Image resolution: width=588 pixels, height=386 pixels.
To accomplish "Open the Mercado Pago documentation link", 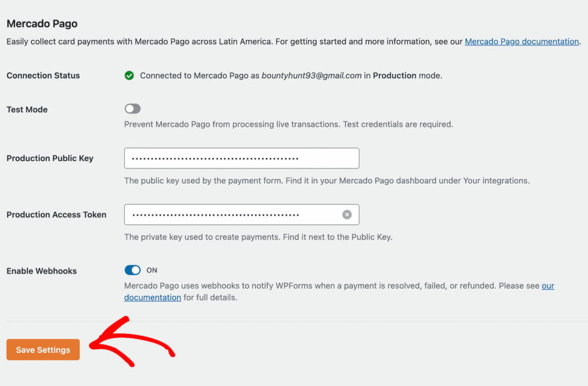I will pos(521,41).
